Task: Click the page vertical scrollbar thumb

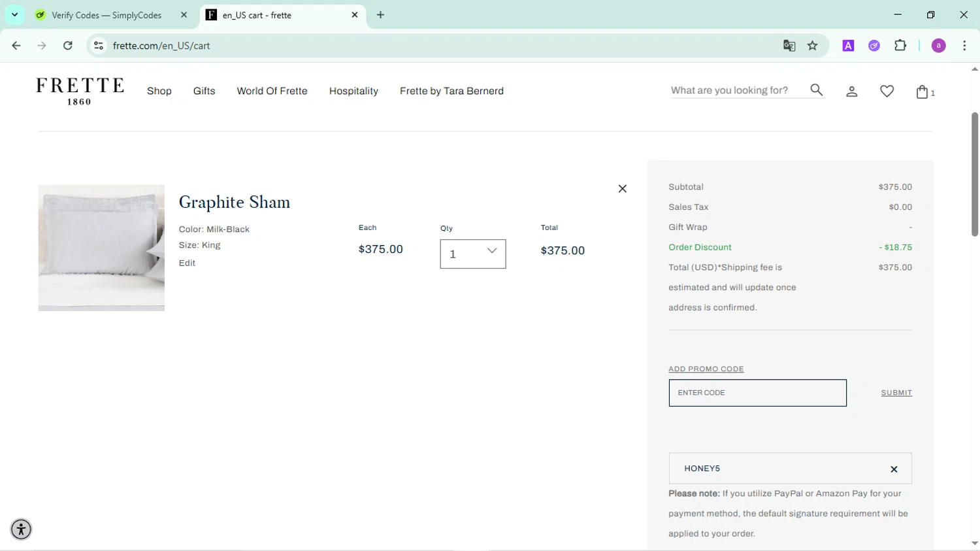Action: (974, 174)
